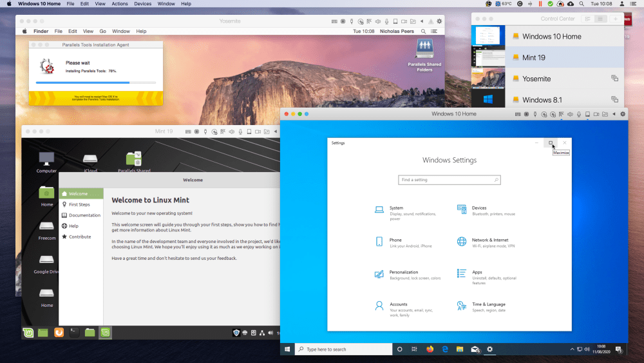The image size is (644, 363).
Task: Click the sound icon in Mint 19 window toolbar
Action: point(232,132)
